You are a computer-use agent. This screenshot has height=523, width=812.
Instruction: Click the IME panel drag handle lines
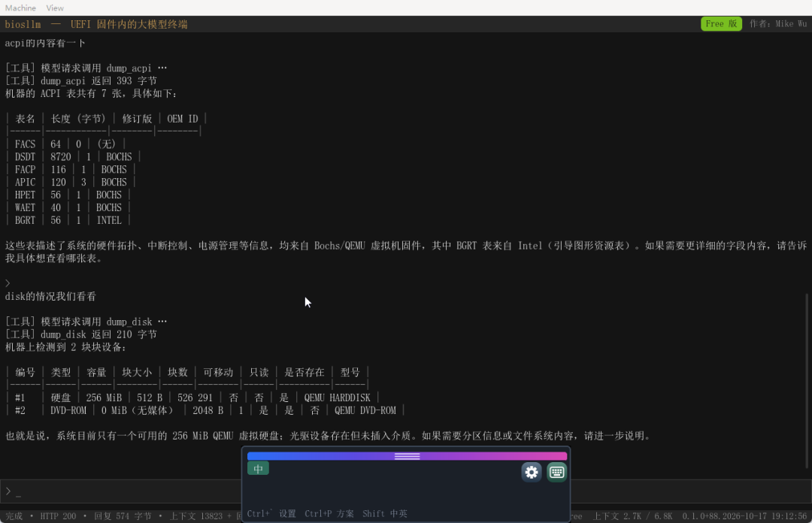pyautogui.click(x=407, y=456)
